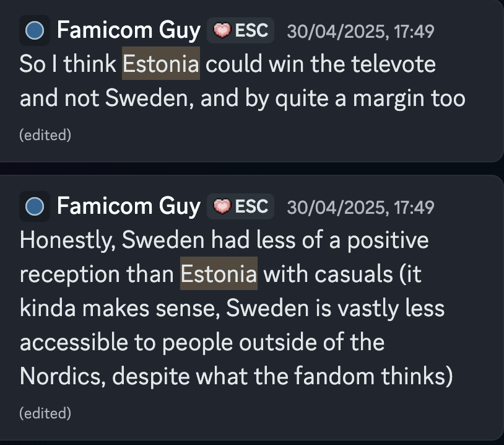Image resolution: width=504 pixels, height=445 pixels.
Task: Click the text 'despite what the fandom thinks)'
Action: [284, 376]
